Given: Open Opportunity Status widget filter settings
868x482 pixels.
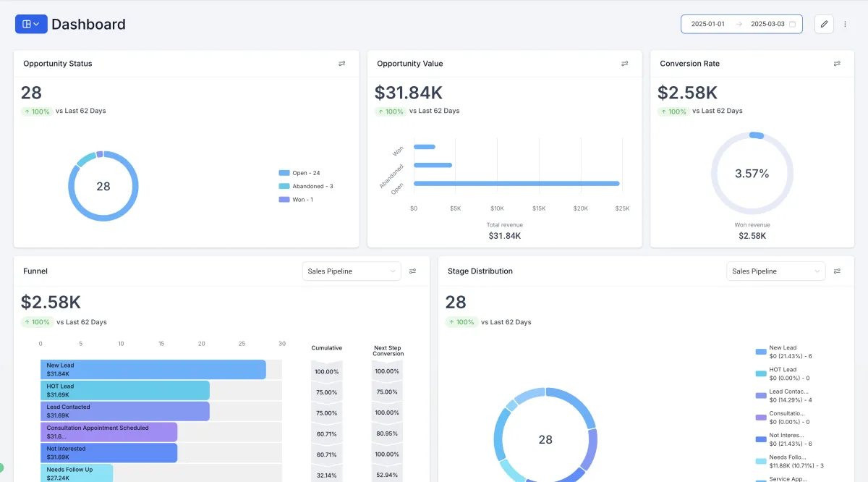Looking at the screenshot, I should click(342, 64).
